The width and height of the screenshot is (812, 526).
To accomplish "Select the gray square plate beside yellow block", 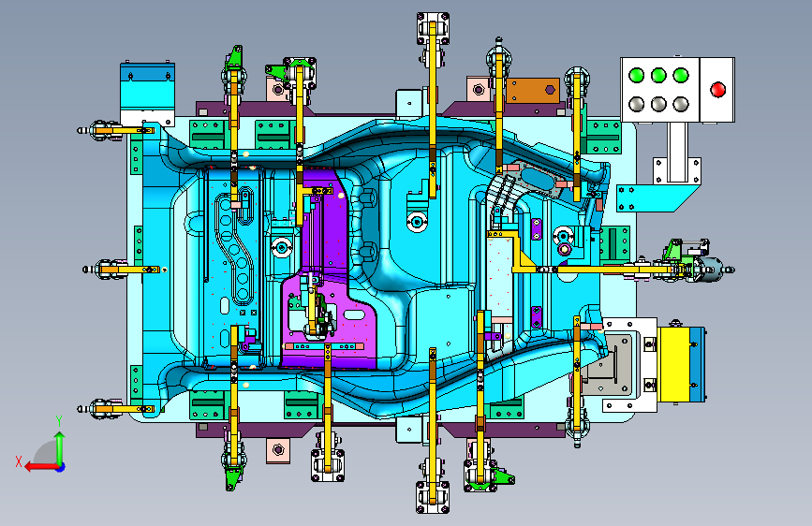I will [x=609, y=366].
